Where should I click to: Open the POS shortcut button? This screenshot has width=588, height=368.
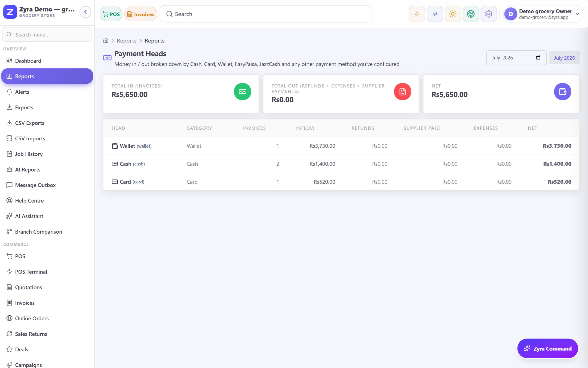point(111,14)
